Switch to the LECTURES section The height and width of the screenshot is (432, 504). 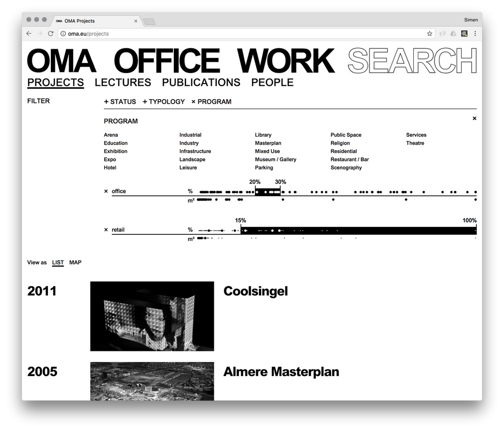123,83
